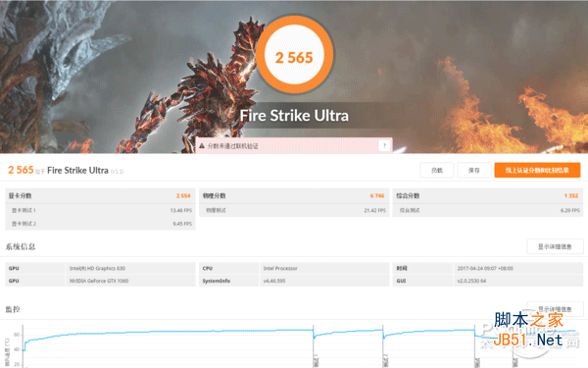588x368 pixels.
Task: Select the 9.45 FPS graphics test 2 result
Action: coord(182,224)
